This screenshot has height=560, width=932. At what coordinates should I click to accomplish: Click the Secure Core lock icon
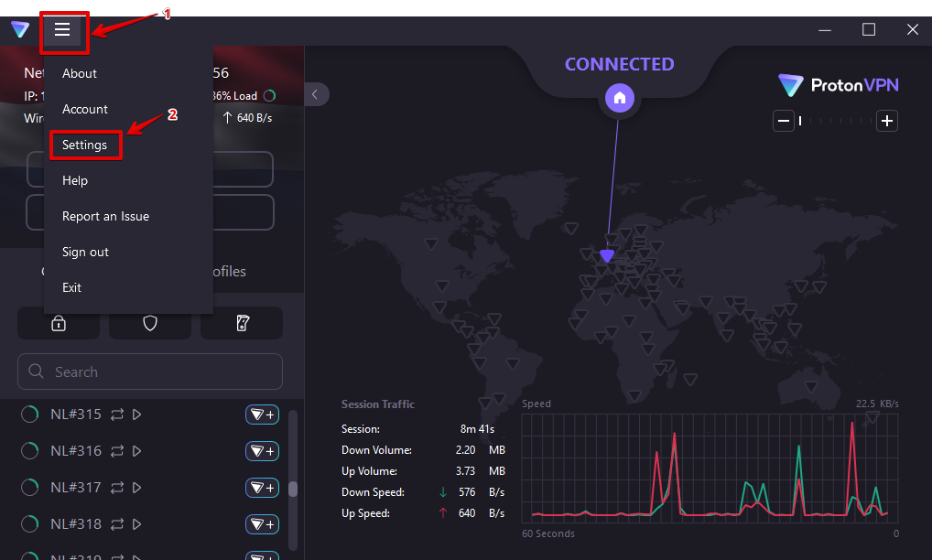[59, 323]
